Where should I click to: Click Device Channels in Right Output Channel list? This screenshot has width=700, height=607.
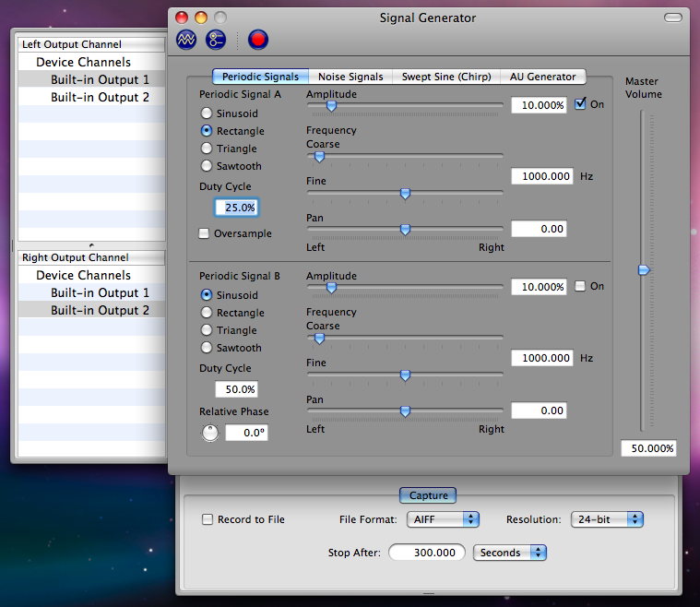click(x=91, y=275)
